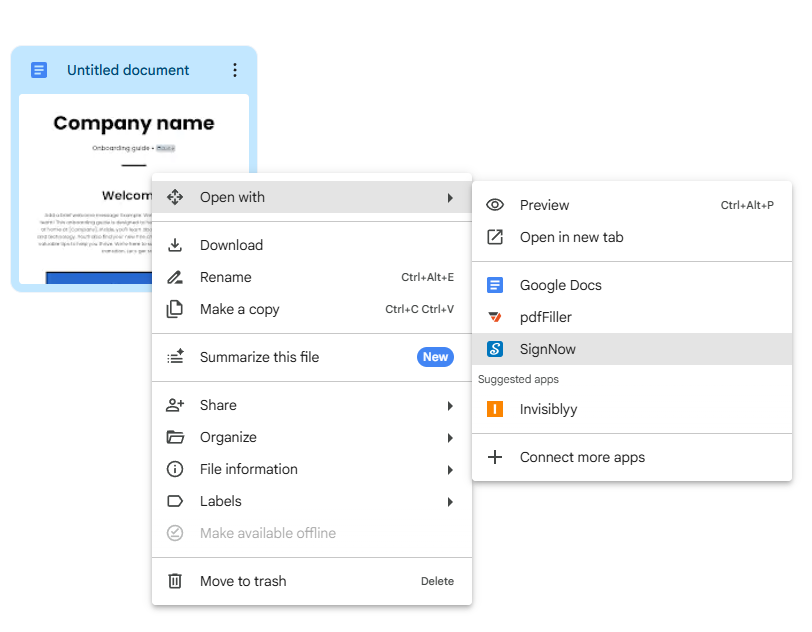
Task: Click the Open in new tab icon
Action: pyautogui.click(x=495, y=237)
